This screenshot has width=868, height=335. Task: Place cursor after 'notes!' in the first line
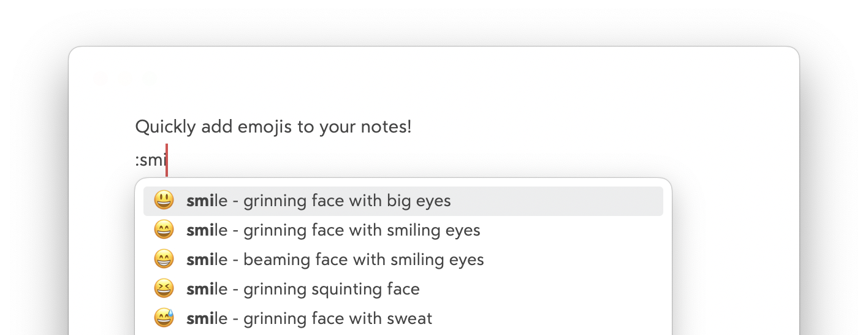(412, 128)
